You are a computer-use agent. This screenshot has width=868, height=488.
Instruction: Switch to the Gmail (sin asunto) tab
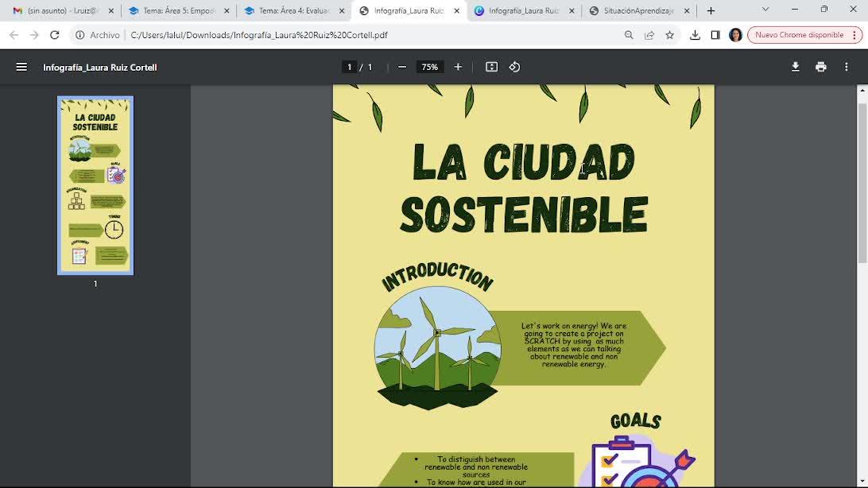60,11
